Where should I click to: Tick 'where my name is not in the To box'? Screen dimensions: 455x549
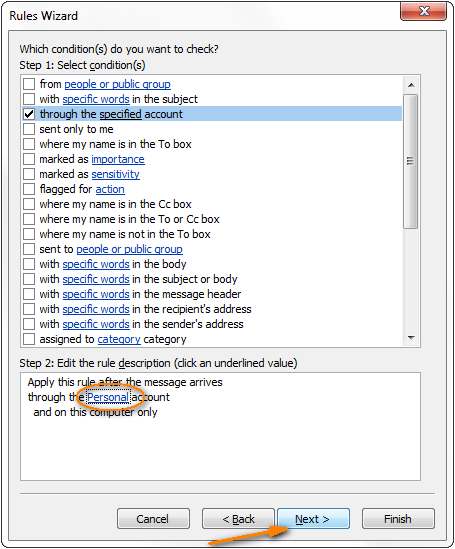(x=29, y=234)
